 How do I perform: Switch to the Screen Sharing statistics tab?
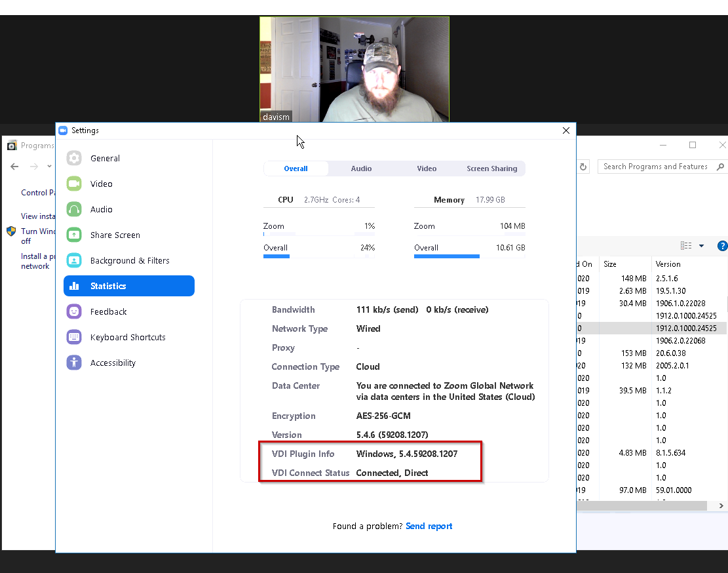tap(491, 168)
